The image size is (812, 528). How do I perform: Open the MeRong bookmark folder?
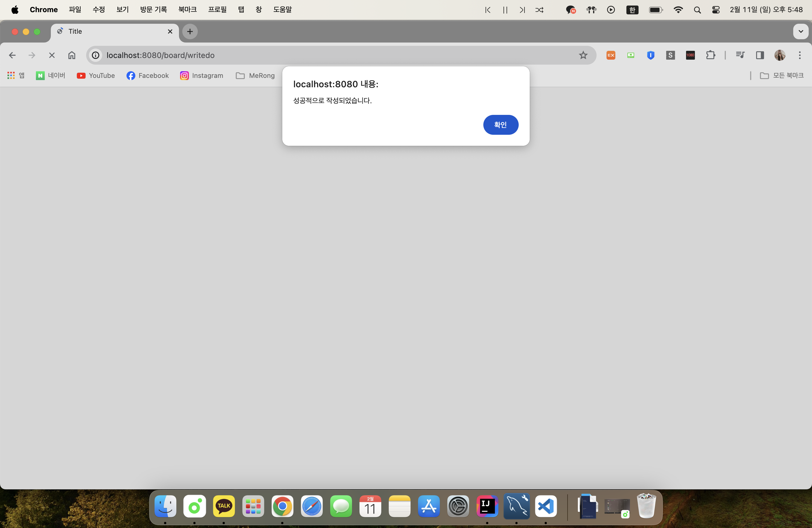(255, 75)
